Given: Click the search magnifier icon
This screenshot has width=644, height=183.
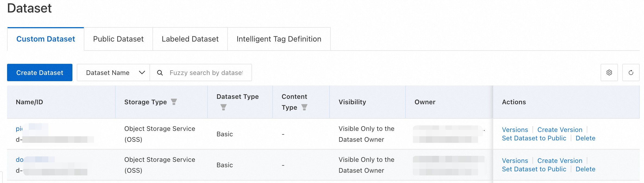Looking at the screenshot, I should pyautogui.click(x=160, y=73).
